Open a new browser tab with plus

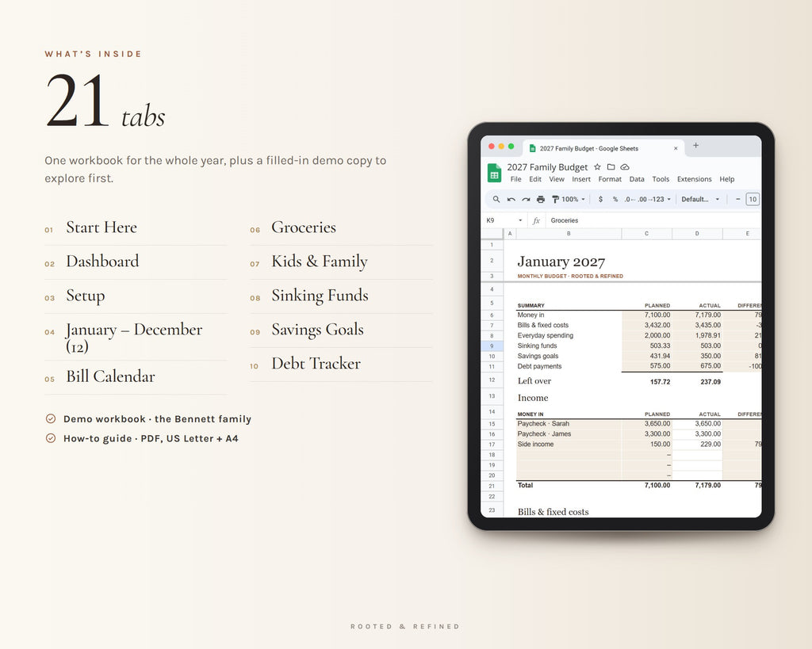696,146
